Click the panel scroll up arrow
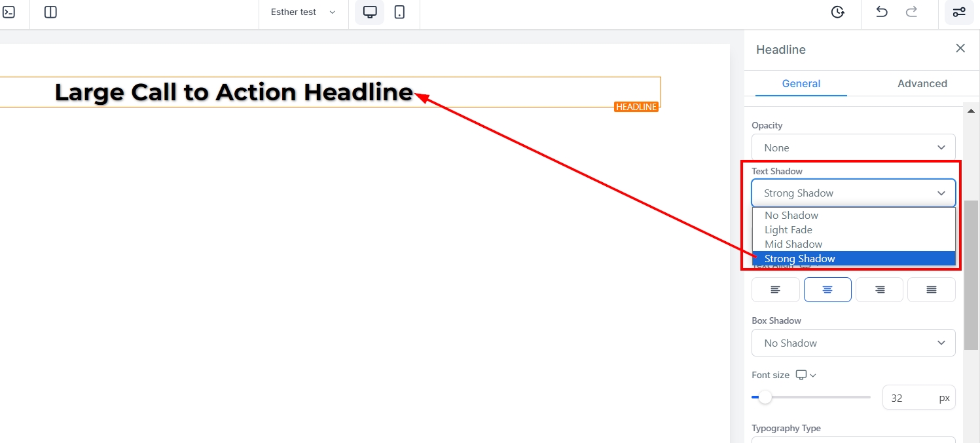The width and height of the screenshot is (980, 443). pos(971,111)
